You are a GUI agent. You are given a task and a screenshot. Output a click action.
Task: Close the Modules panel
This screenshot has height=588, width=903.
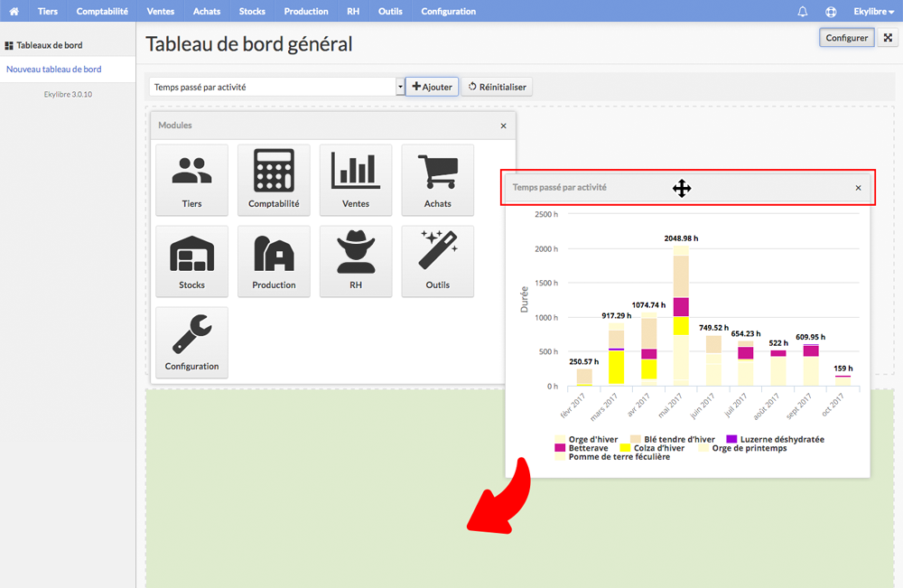(503, 126)
